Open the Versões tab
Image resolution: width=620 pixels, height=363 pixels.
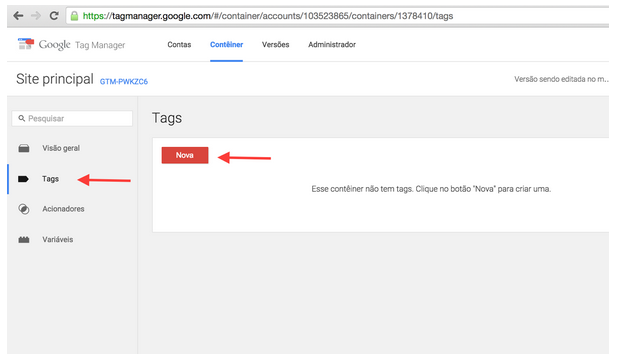coord(276,45)
